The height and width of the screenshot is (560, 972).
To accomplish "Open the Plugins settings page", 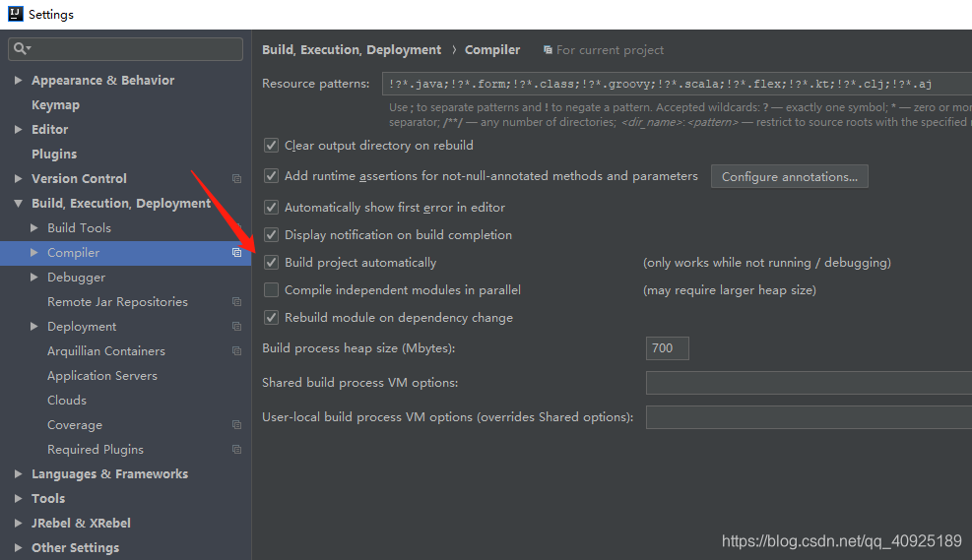I will tap(54, 154).
